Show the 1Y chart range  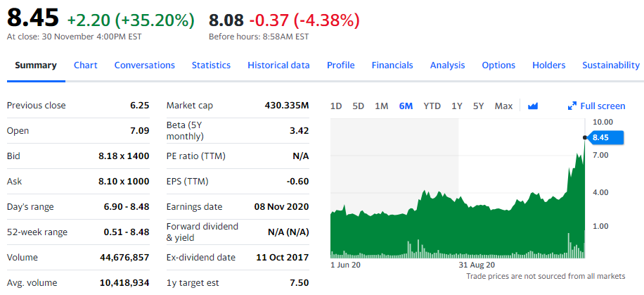click(x=457, y=106)
